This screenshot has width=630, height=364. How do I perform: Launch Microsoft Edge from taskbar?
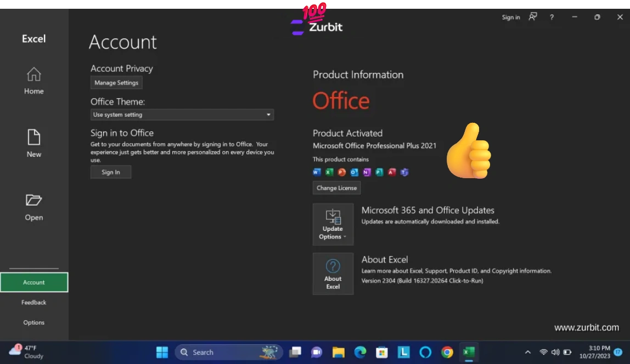click(x=360, y=352)
